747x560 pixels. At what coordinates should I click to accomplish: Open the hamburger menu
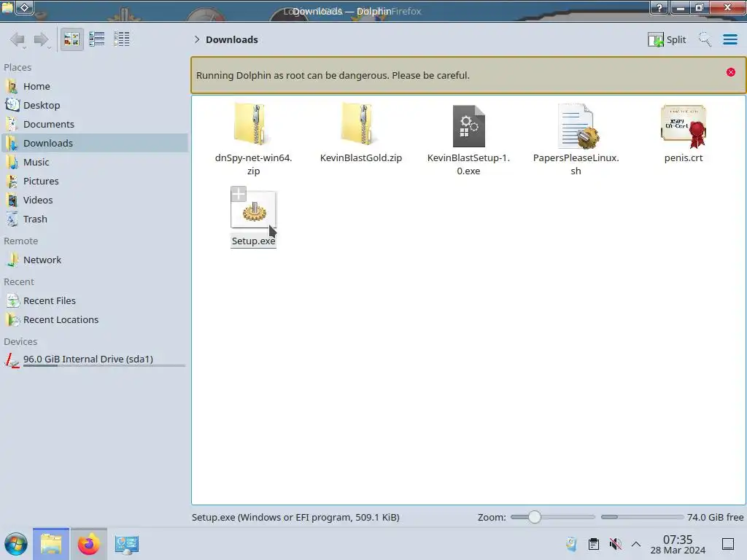tap(729, 39)
